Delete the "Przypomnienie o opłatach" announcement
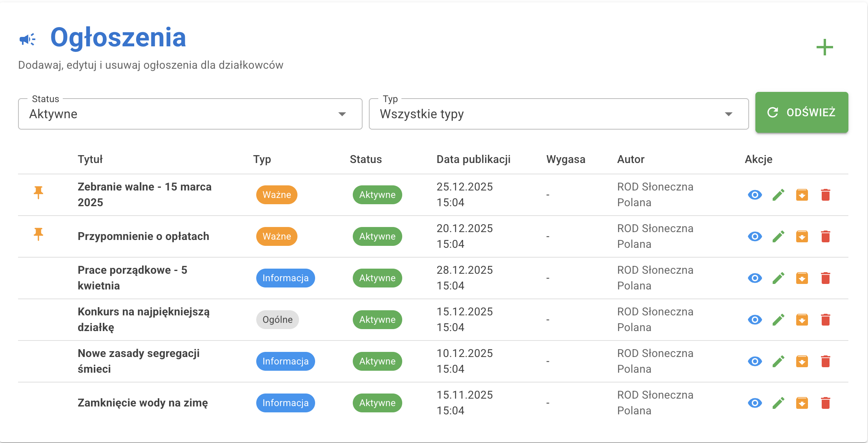Viewport: 868px width, 443px height. [x=826, y=236]
